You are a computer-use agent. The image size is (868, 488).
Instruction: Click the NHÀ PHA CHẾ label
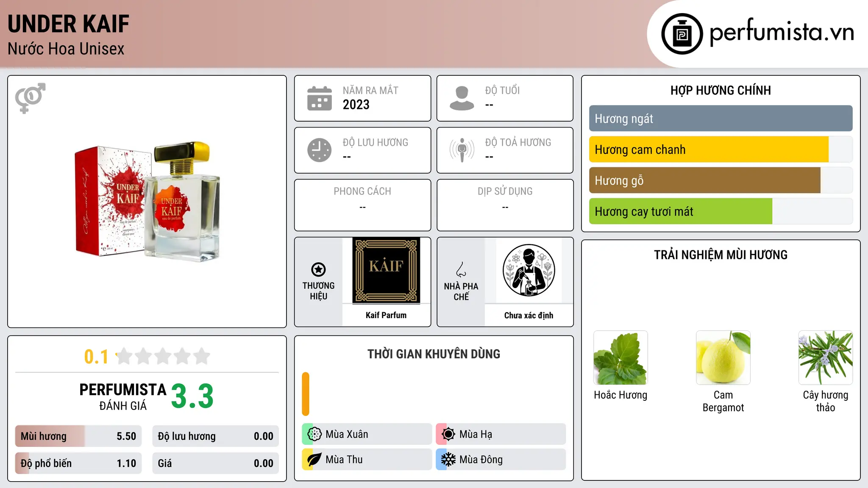(461, 291)
